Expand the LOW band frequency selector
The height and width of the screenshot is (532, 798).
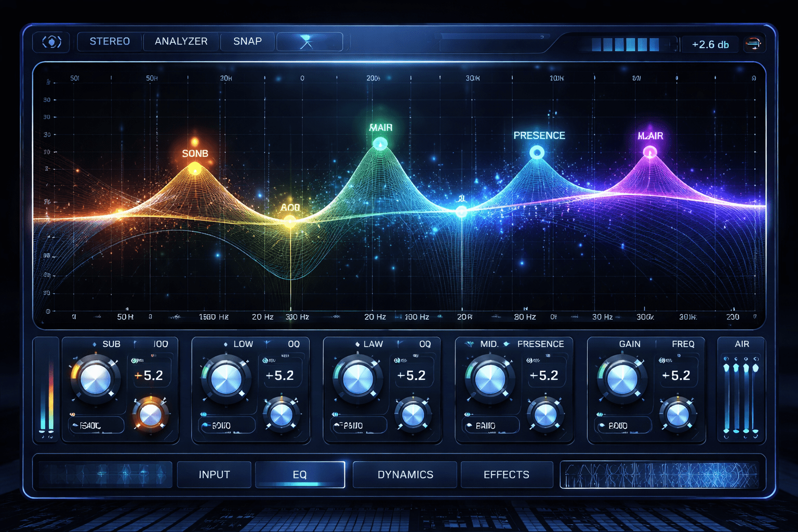coord(226,425)
